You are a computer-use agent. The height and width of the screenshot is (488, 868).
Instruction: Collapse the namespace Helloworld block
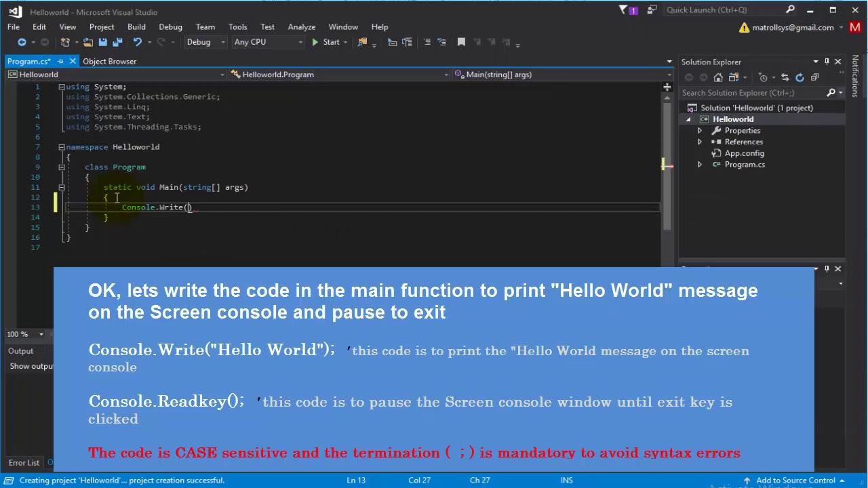61,146
